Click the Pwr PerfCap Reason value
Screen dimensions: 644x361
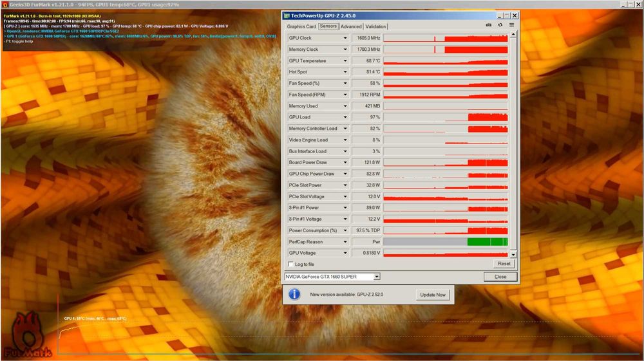(x=366, y=242)
